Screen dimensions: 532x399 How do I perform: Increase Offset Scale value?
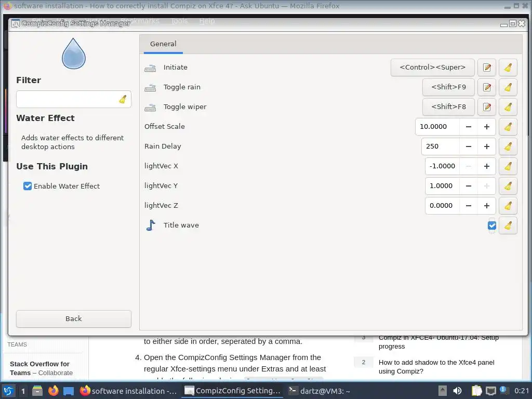tap(486, 127)
